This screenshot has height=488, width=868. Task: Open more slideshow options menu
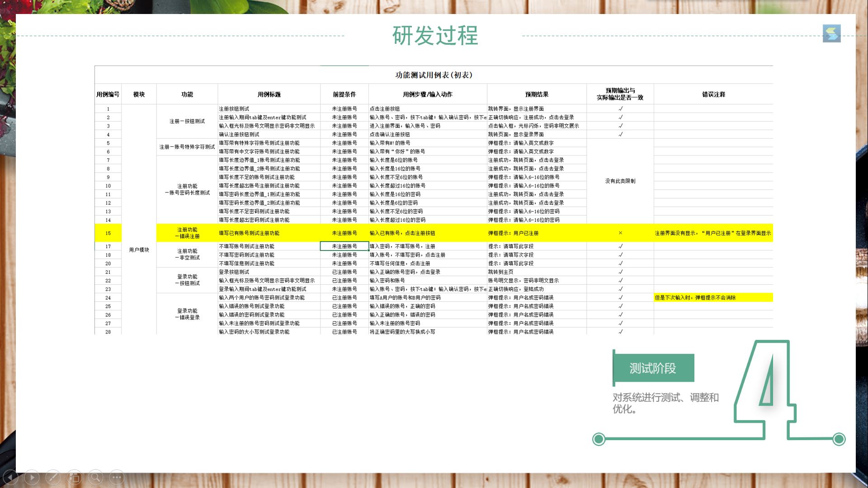tap(117, 477)
